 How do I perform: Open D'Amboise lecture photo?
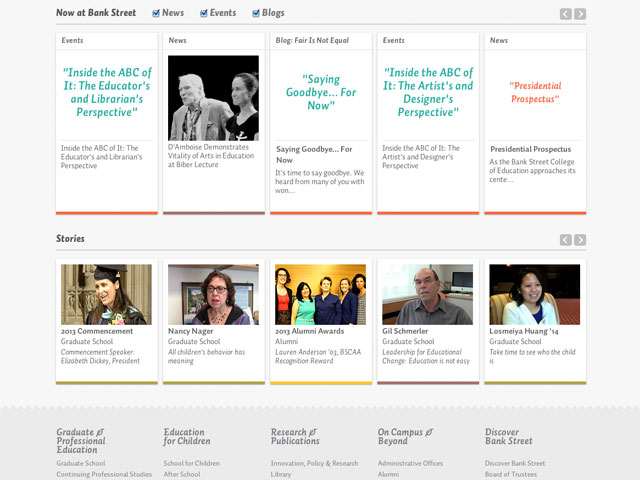(213, 98)
